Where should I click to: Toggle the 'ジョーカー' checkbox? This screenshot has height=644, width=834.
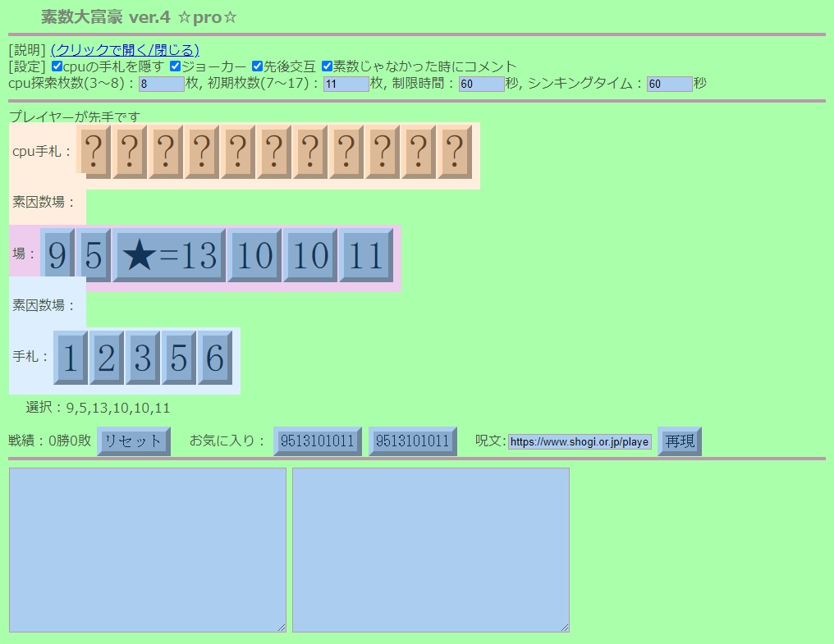176,66
